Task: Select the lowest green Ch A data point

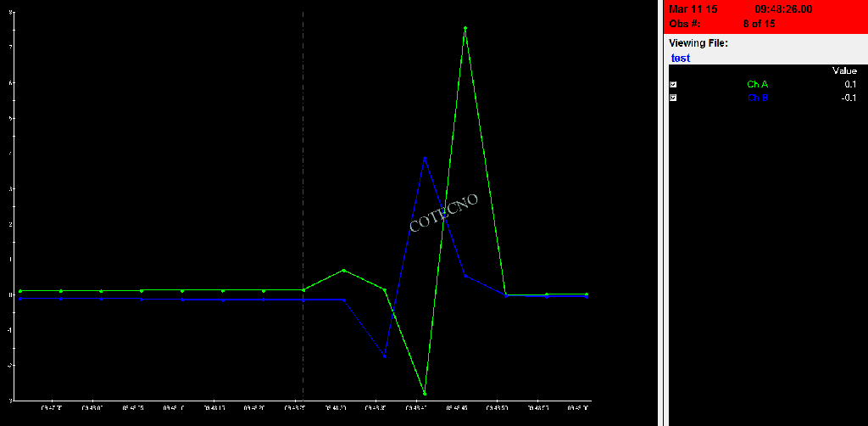Action: [425, 394]
